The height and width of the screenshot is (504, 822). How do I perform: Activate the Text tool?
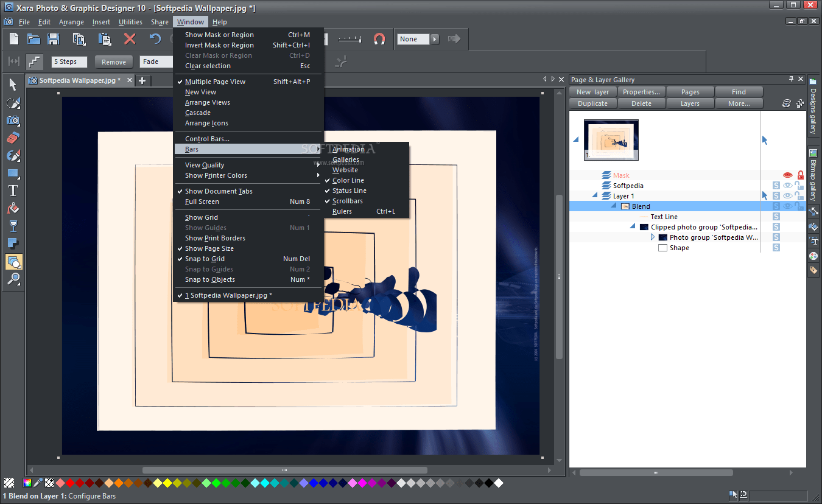click(13, 191)
